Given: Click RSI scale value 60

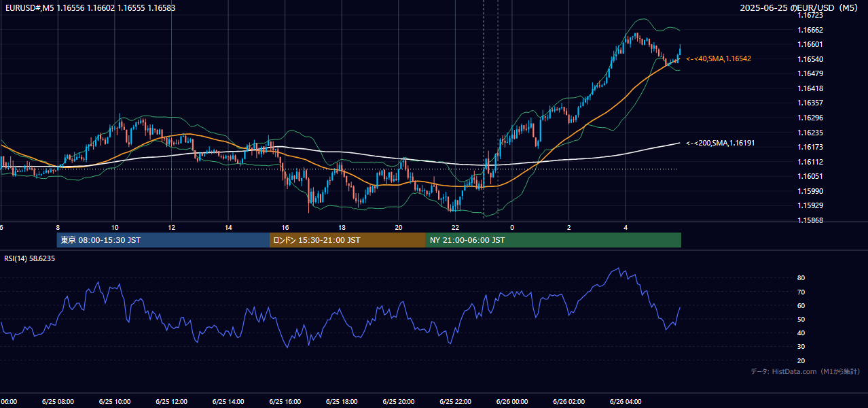Looking at the screenshot, I should coord(801,306).
